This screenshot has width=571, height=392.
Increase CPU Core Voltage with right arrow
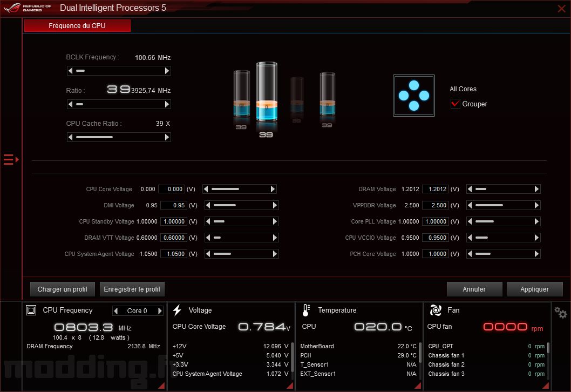click(273, 189)
